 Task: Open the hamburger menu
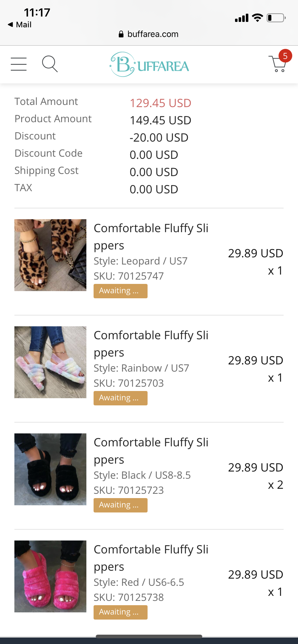(x=19, y=64)
